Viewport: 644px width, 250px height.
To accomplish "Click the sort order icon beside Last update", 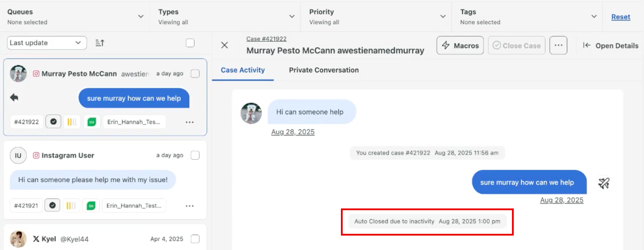I will (100, 43).
